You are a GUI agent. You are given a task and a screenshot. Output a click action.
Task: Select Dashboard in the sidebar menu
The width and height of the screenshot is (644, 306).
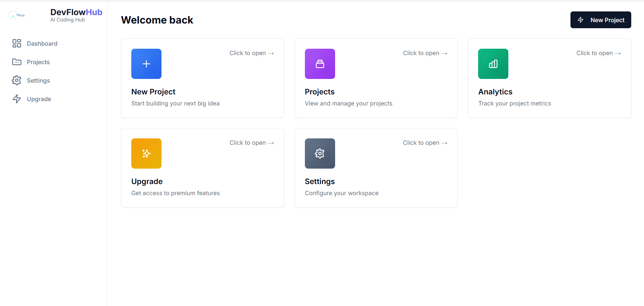[42, 43]
